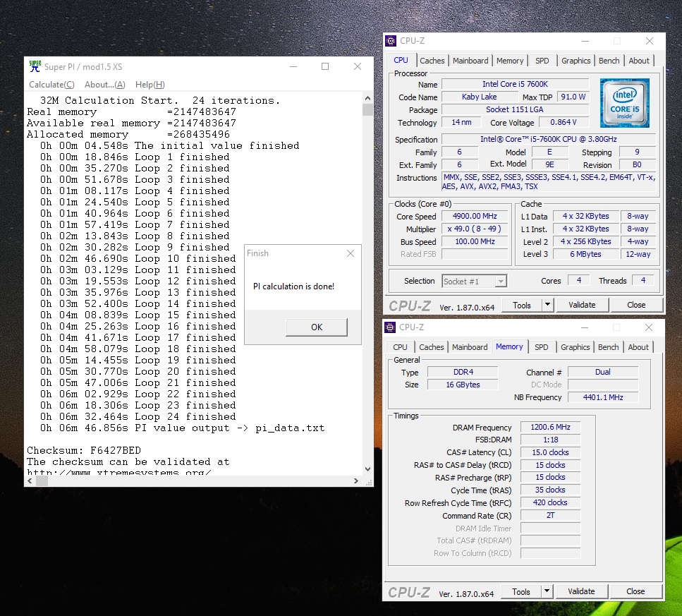This screenshot has width=682, height=616.
Task: Click the Checksum: F6427BED line
Action: pyautogui.click(x=84, y=450)
